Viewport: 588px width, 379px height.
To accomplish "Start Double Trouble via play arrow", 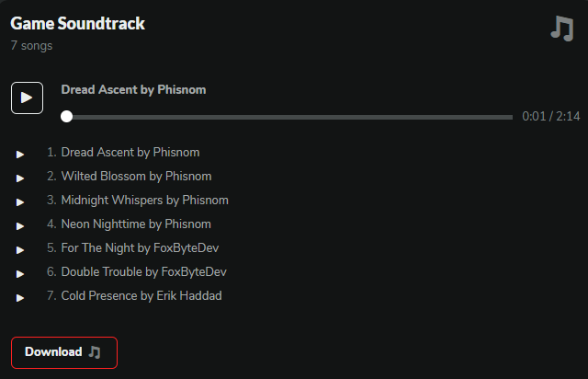I will (20, 273).
